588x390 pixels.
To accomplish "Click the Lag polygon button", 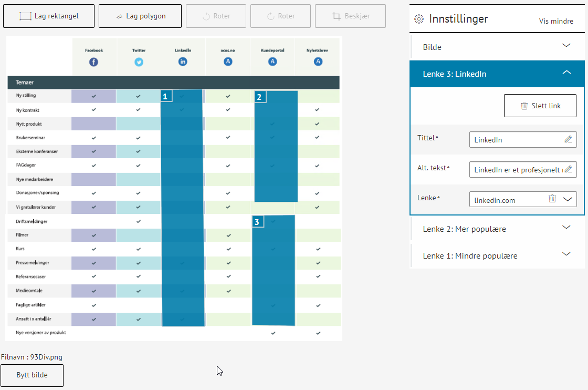I will tap(140, 16).
